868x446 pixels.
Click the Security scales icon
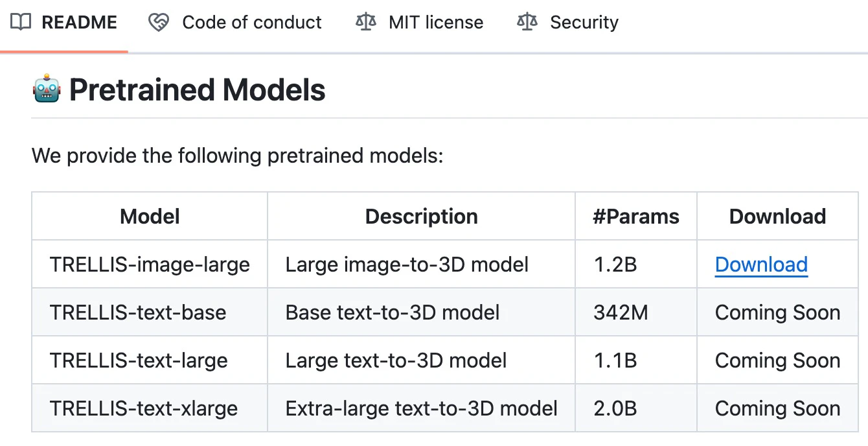click(527, 23)
